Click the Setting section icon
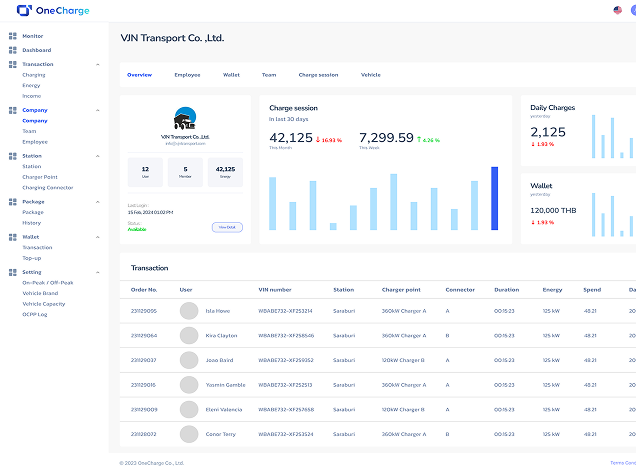This screenshot has width=636, height=474. point(13,272)
